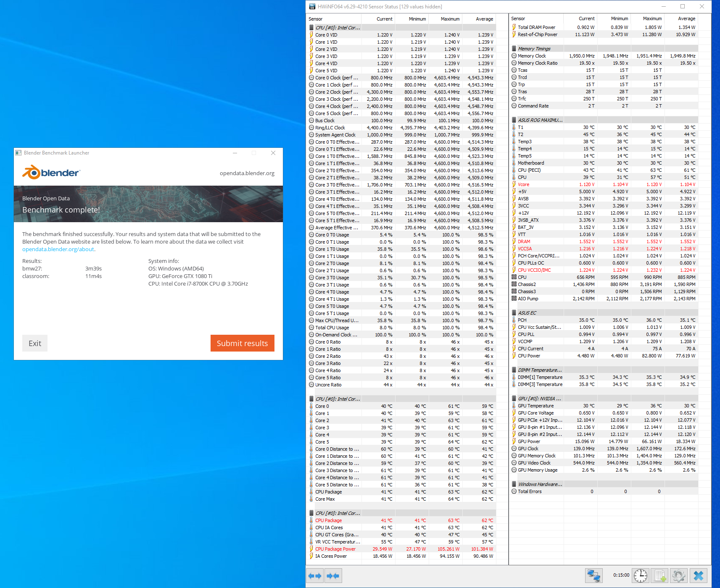The height and width of the screenshot is (588, 720).
Task: Click the elapsed time readout 0:15:00
Action: 621,575
